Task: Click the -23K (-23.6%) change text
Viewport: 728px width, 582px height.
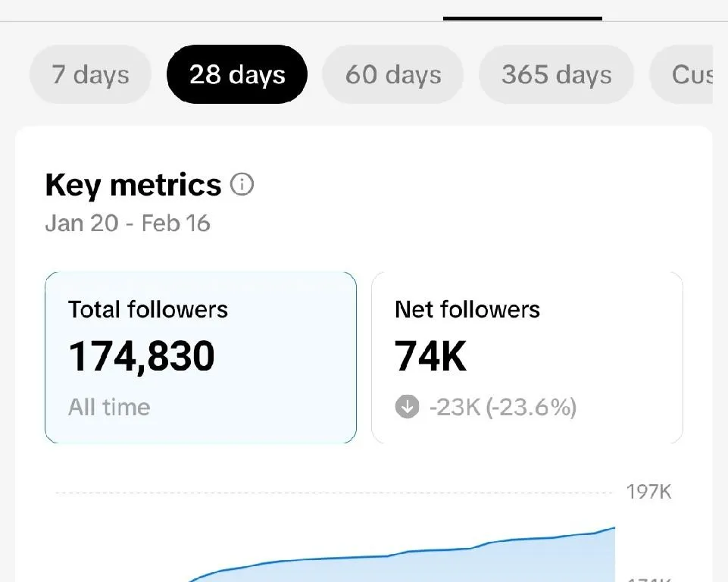Action: point(502,408)
